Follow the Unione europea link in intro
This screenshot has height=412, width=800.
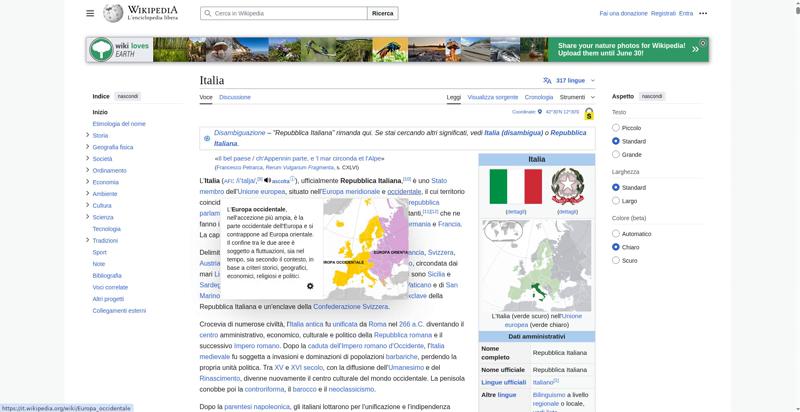[262, 192]
